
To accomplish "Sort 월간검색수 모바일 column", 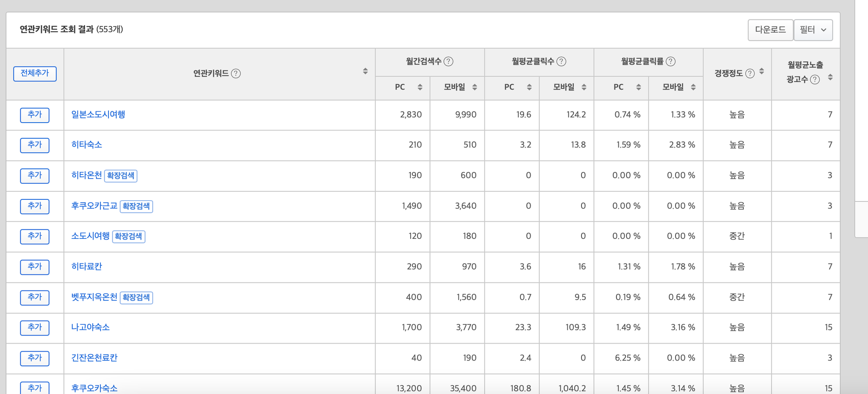I will coord(475,87).
